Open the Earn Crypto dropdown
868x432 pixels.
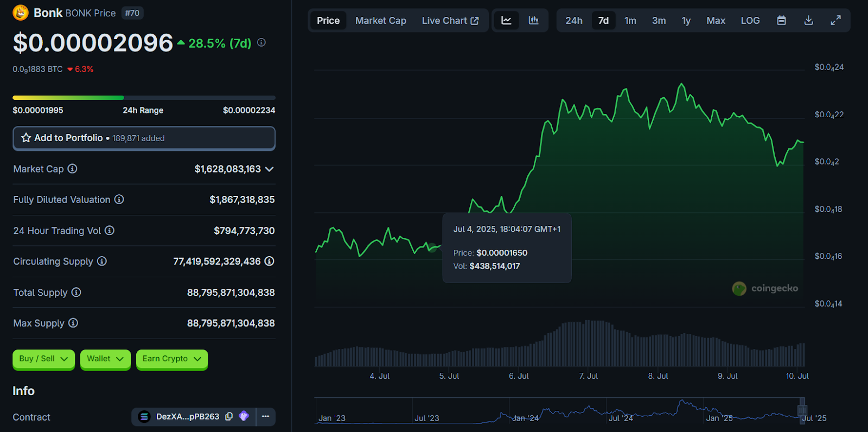pyautogui.click(x=172, y=359)
